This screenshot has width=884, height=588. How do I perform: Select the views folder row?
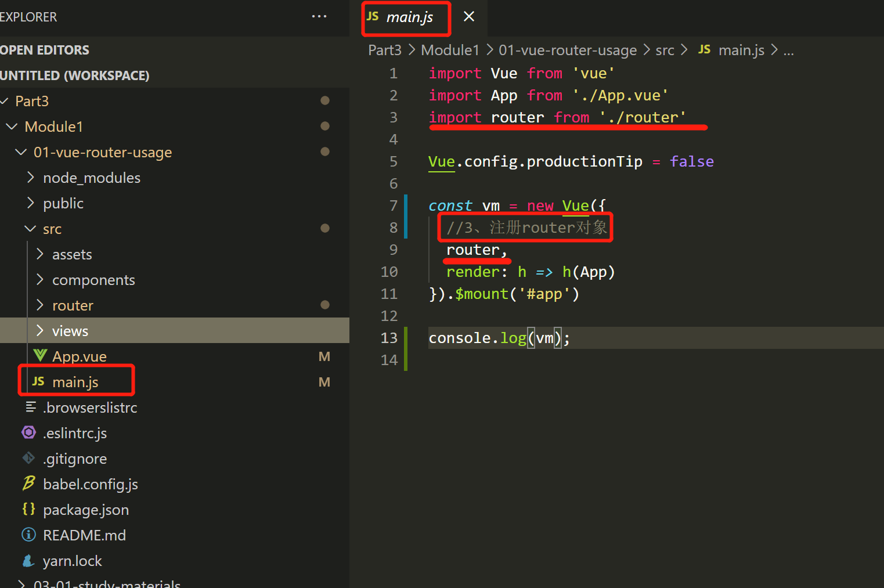click(x=175, y=331)
